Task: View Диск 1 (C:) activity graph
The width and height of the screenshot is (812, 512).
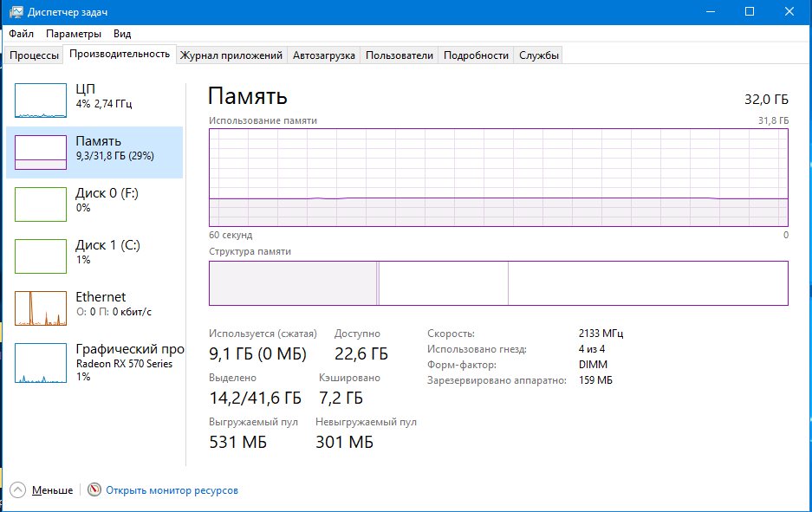Action: [40, 256]
